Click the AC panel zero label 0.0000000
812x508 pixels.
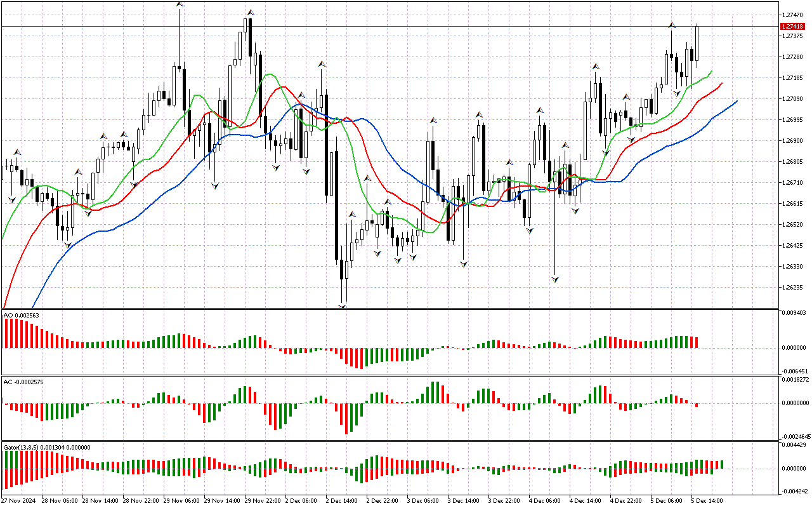(x=796, y=403)
